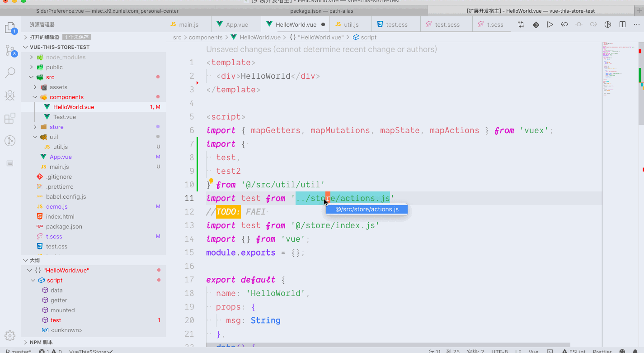Select the Search icon in the activity bar

click(x=10, y=72)
